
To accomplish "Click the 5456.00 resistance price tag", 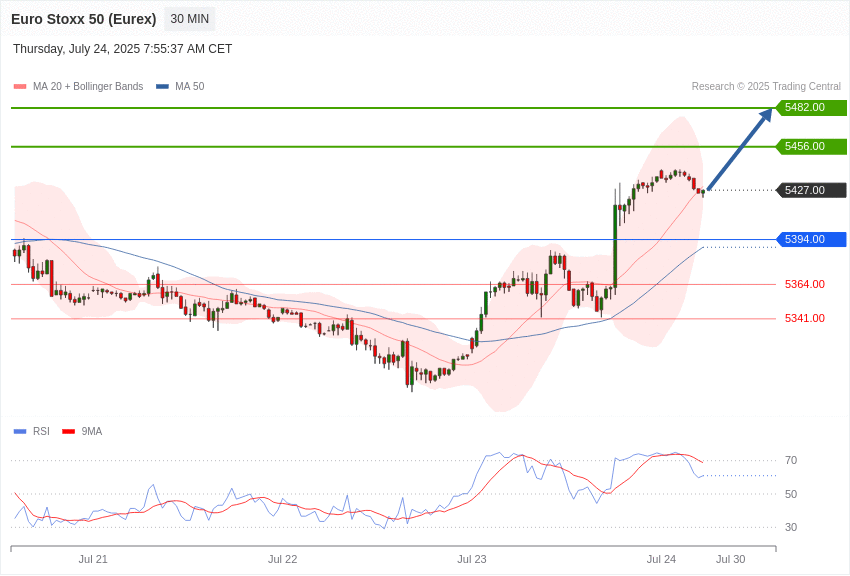I will click(812, 146).
